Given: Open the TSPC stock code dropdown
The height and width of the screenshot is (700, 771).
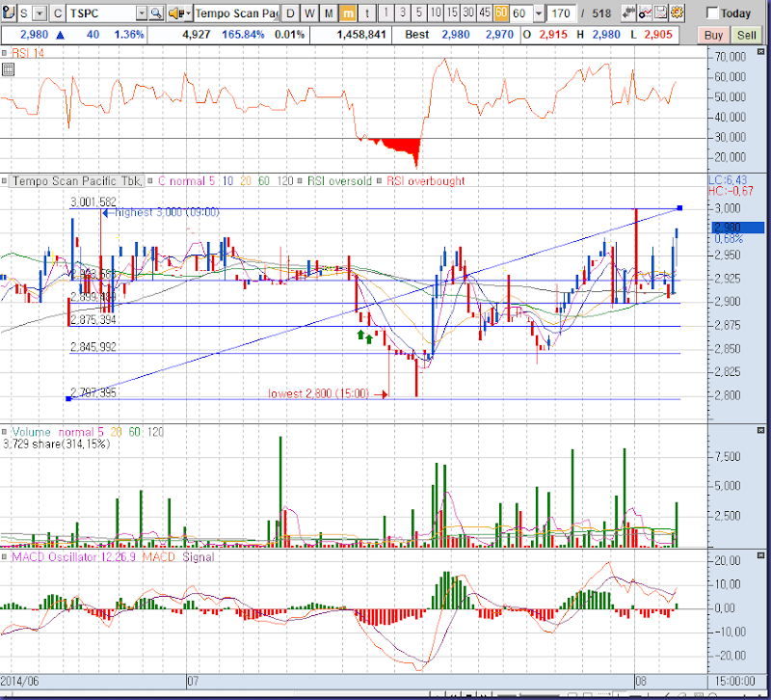Looking at the screenshot, I should 141,13.
